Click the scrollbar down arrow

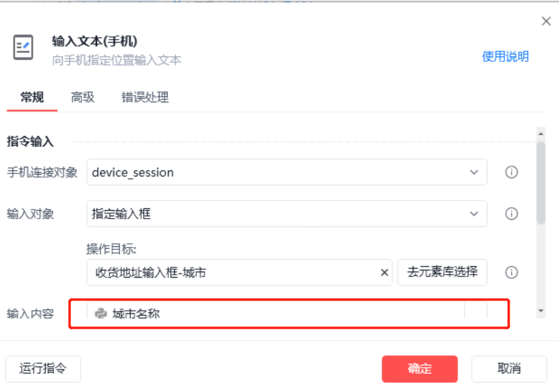[x=541, y=311]
